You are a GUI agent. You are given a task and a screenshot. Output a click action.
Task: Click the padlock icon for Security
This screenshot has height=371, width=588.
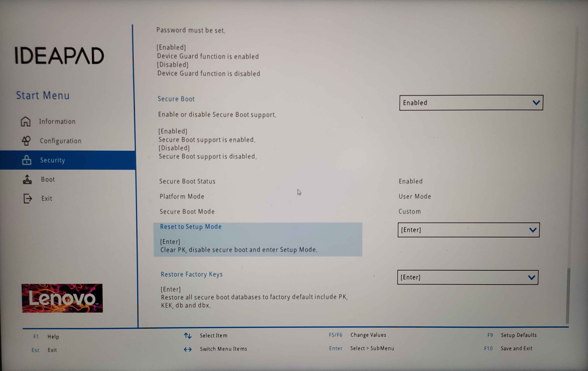pos(27,160)
